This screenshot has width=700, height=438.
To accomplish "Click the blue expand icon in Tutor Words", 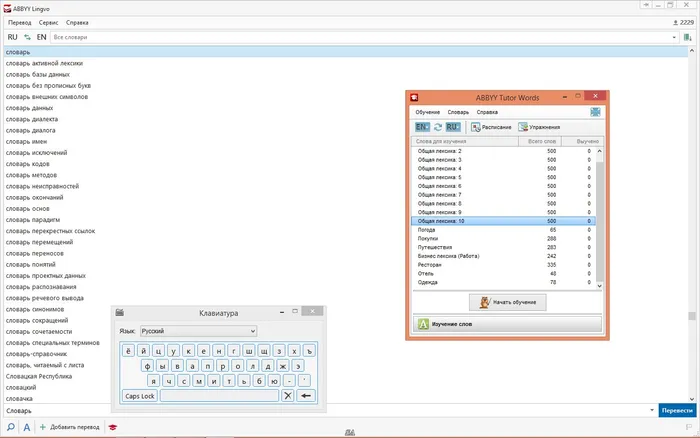I will coord(595,112).
